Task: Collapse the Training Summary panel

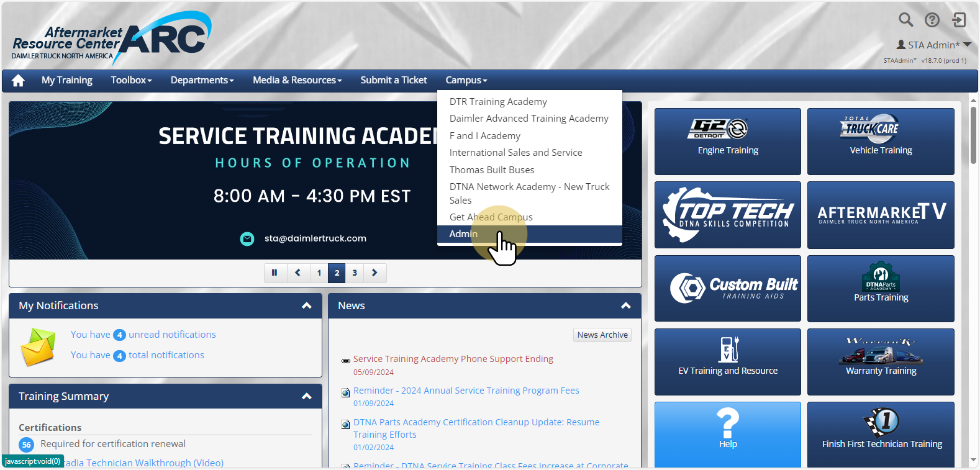Action: (307, 396)
